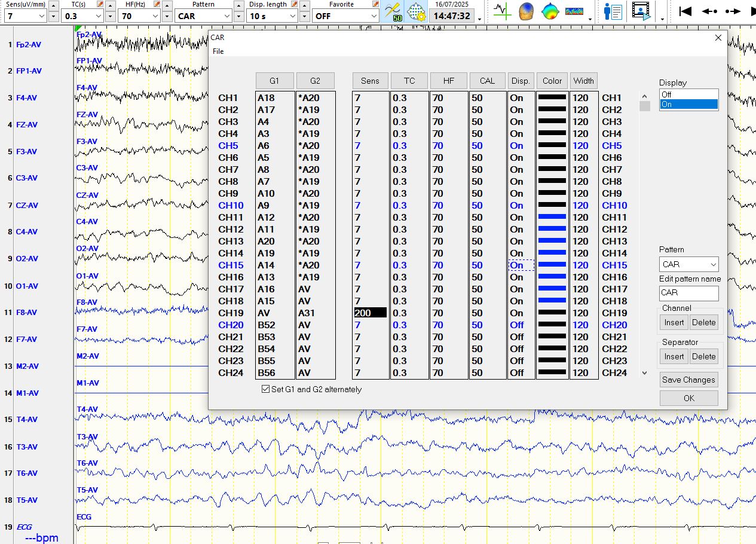Screen dimensions: 756x544
Task: Jump to the start of the recording
Action: pyautogui.click(x=685, y=11)
